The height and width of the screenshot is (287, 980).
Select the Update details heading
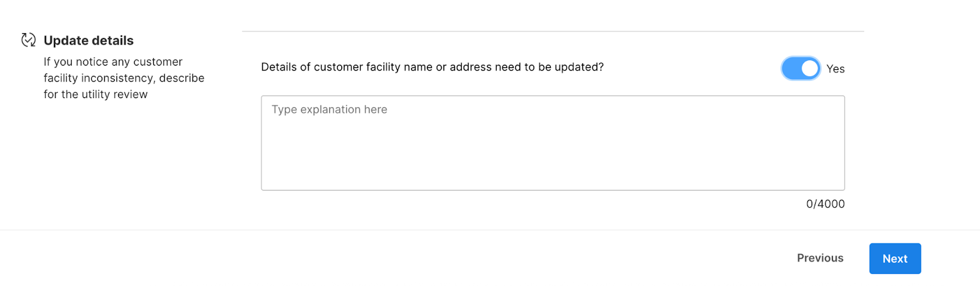point(88,40)
